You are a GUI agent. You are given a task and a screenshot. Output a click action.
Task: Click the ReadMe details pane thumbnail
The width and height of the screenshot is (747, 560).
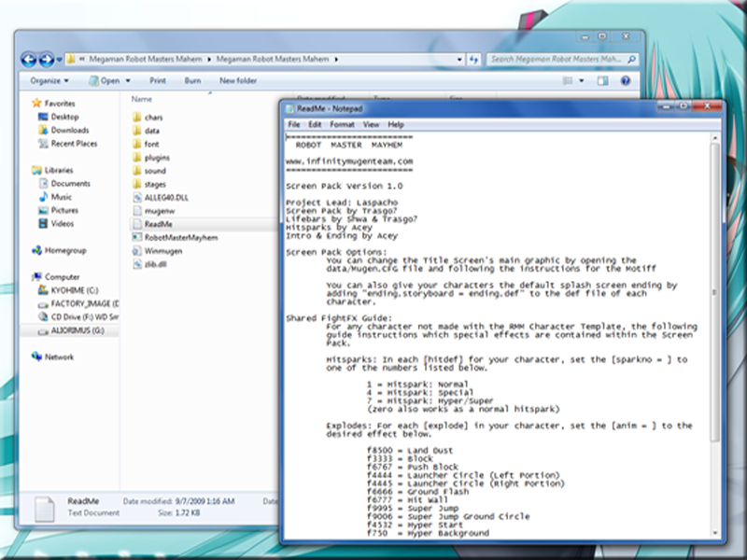pos(44,508)
